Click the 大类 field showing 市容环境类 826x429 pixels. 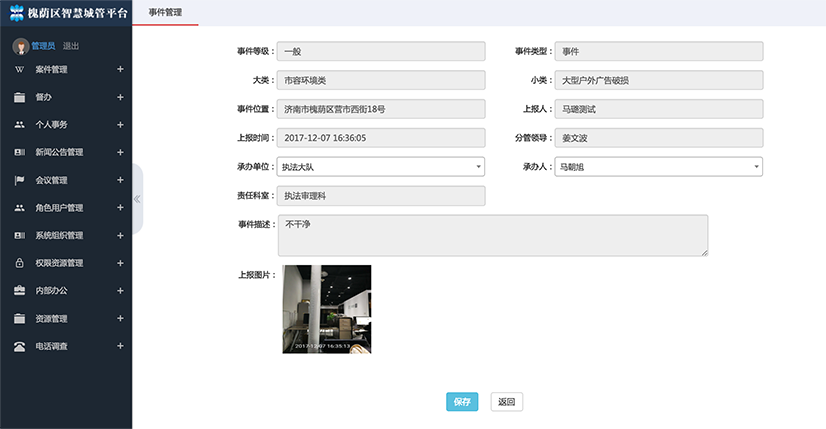pos(381,80)
